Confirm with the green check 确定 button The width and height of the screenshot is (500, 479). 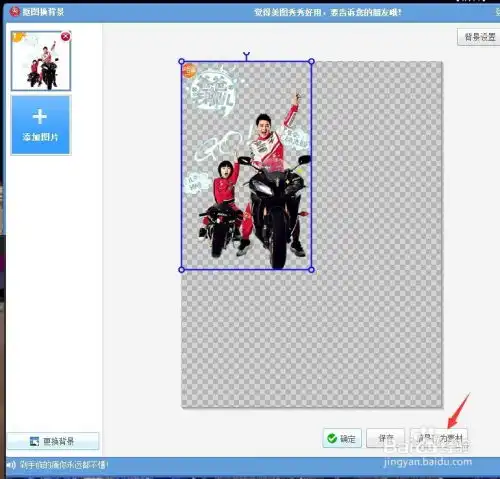(342, 438)
